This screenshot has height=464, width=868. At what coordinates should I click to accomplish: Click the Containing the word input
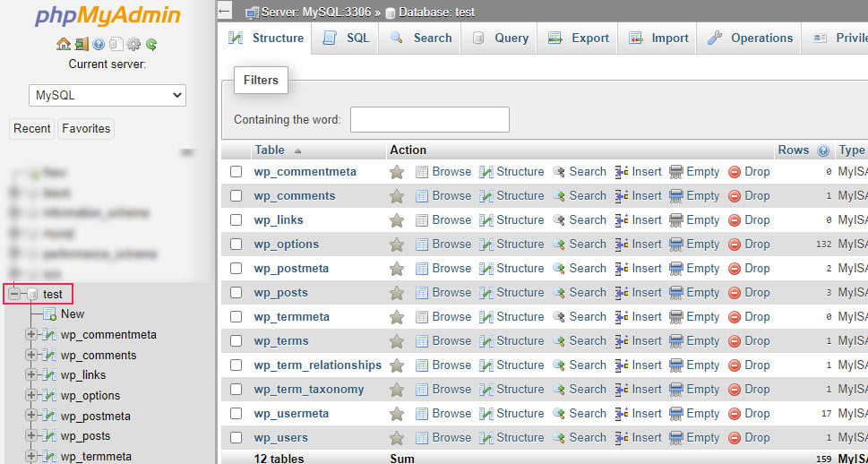430,120
